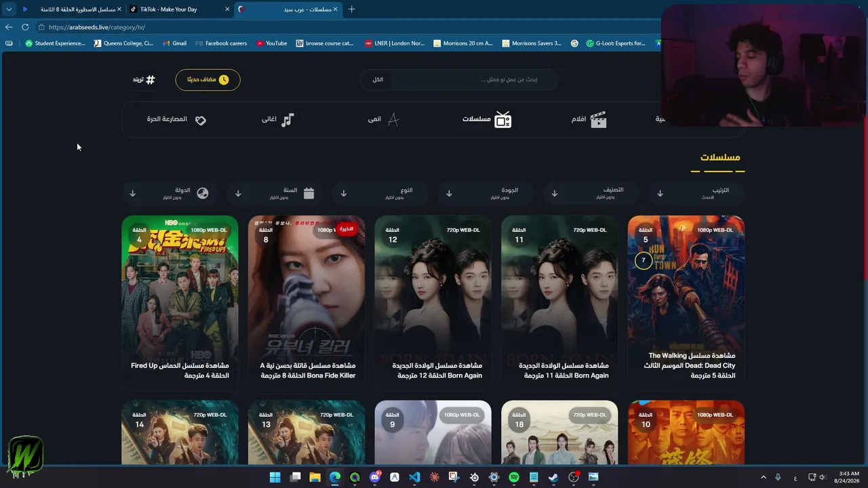Open File Explorer from taskbar
The image size is (868, 488).
coord(315,477)
